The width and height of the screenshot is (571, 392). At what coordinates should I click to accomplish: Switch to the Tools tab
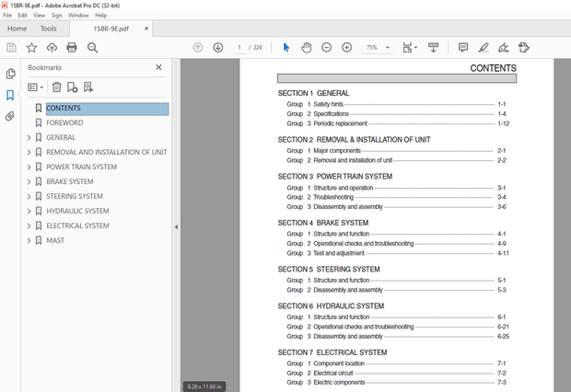click(x=48, y=29)
